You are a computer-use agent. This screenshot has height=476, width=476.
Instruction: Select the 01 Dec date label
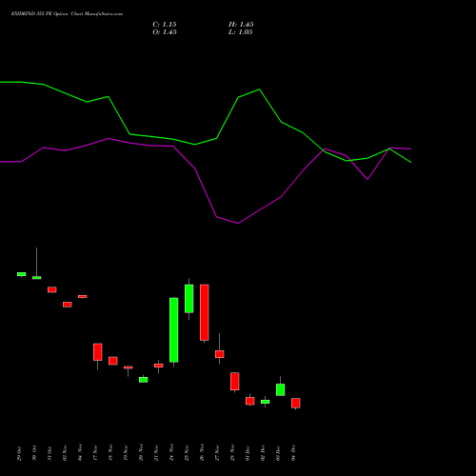click(x=248, y=453)
